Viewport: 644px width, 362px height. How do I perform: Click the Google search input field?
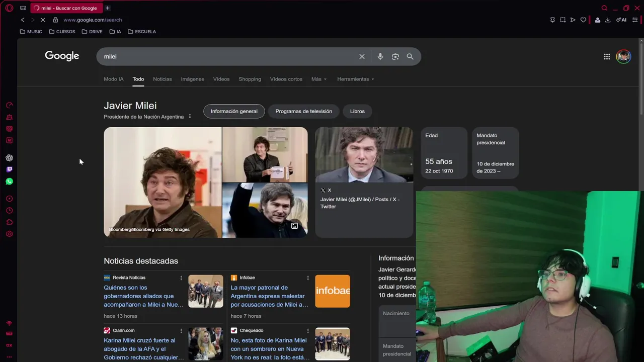229,56
